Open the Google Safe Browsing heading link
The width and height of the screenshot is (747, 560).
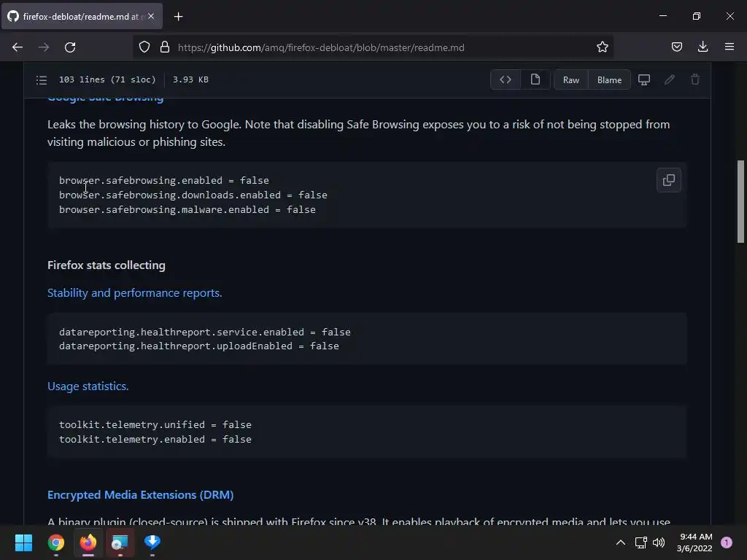pyautogui.click(x=106, y=98)
